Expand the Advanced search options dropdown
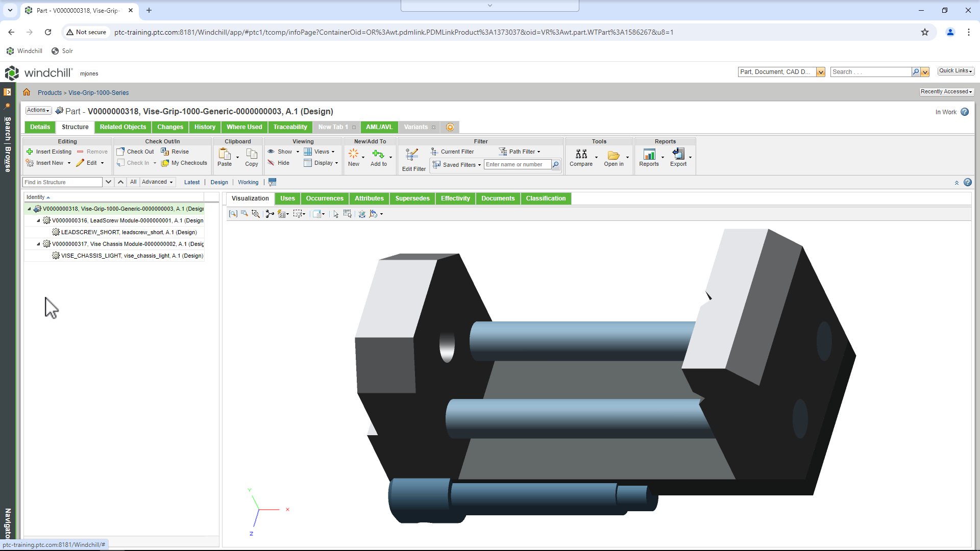This screenshot has width=980, height=551. click(157, 182)
